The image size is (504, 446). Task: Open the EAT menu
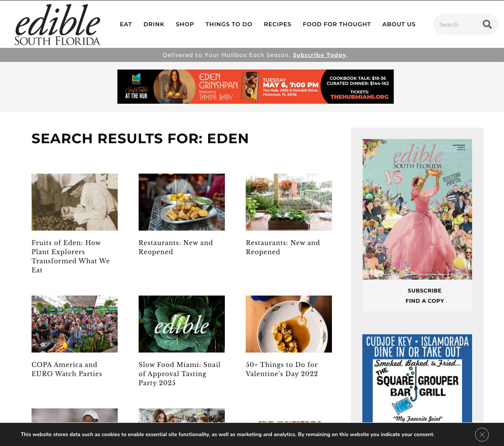pyautogui.click(x=126, y=24)
